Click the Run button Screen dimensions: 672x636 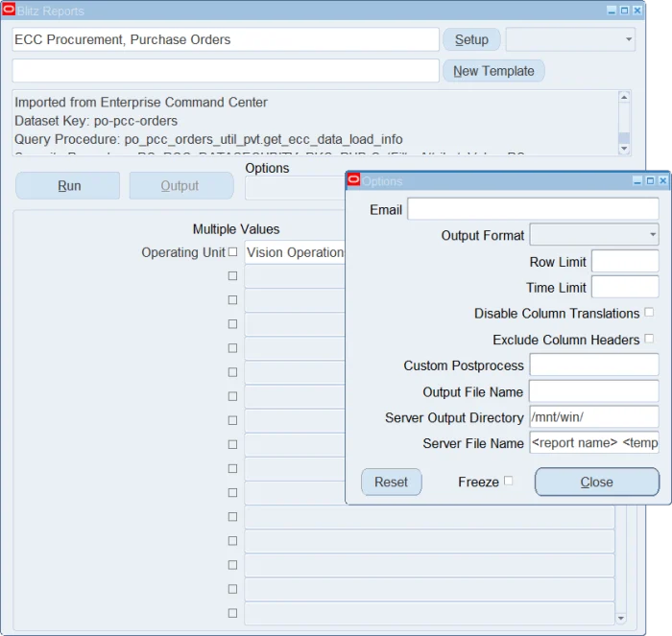click(x=68, y=186)
